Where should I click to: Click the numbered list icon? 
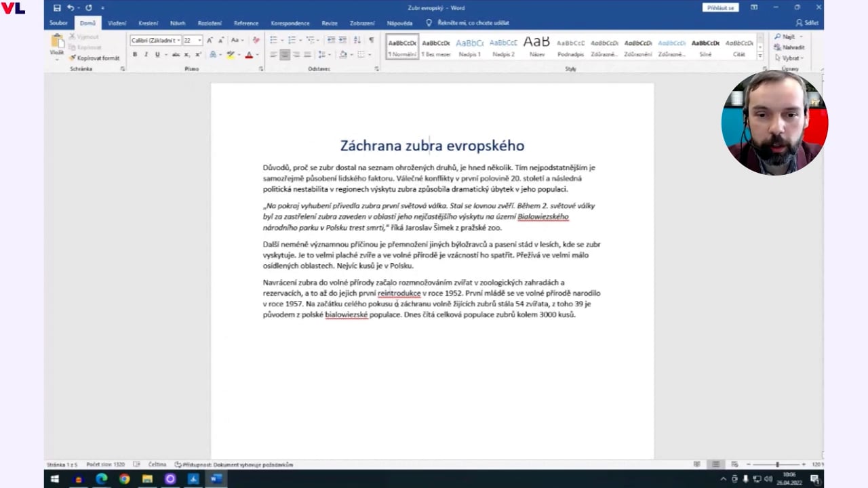pos(292,41)
